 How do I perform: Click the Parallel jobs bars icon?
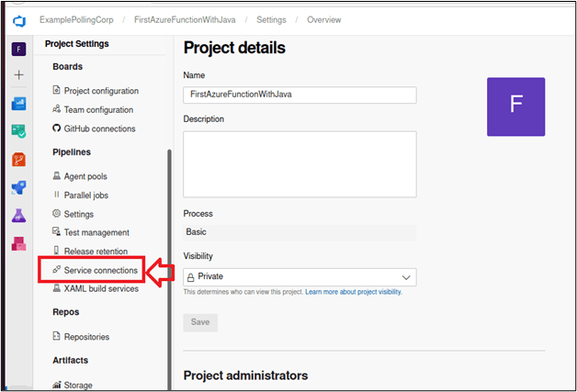point(57,195)
